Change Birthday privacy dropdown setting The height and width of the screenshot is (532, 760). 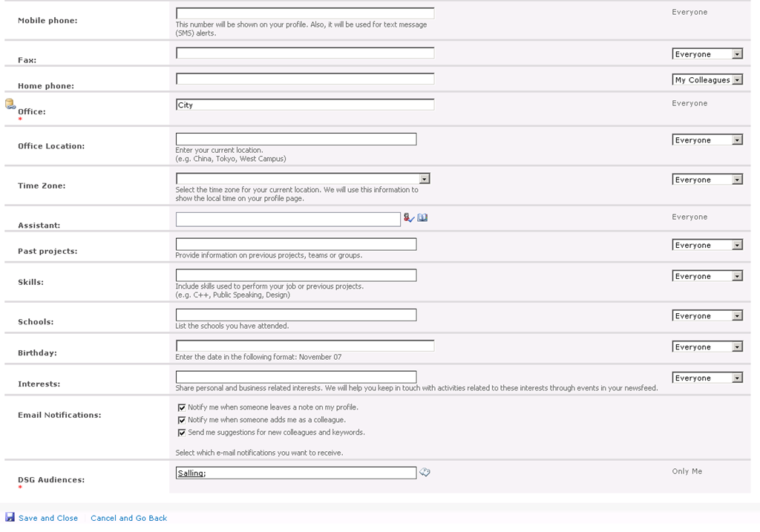coord(737,347)
